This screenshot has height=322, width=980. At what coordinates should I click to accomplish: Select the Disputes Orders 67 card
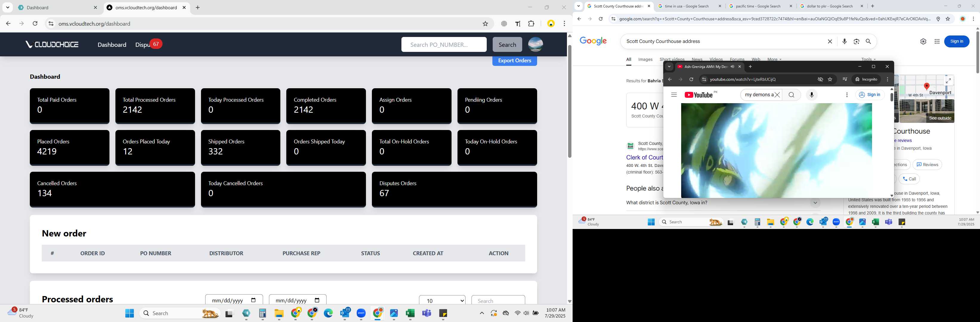point(454,189)
